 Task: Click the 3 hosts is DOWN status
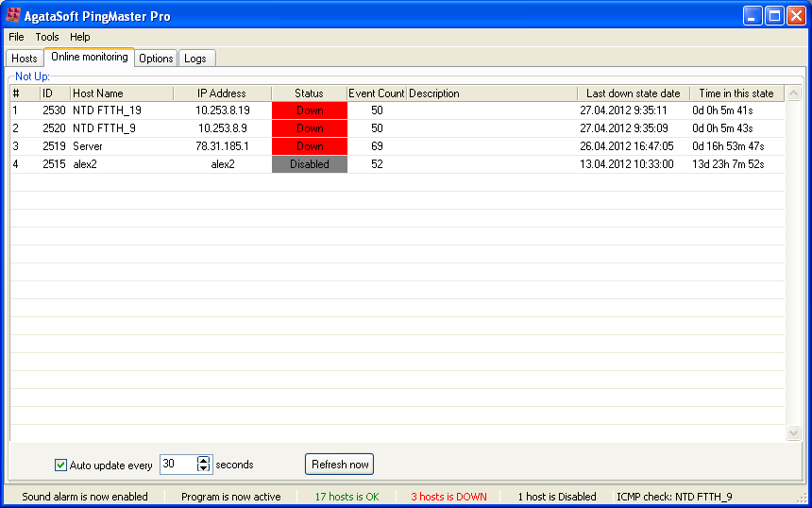click(449, 497)
